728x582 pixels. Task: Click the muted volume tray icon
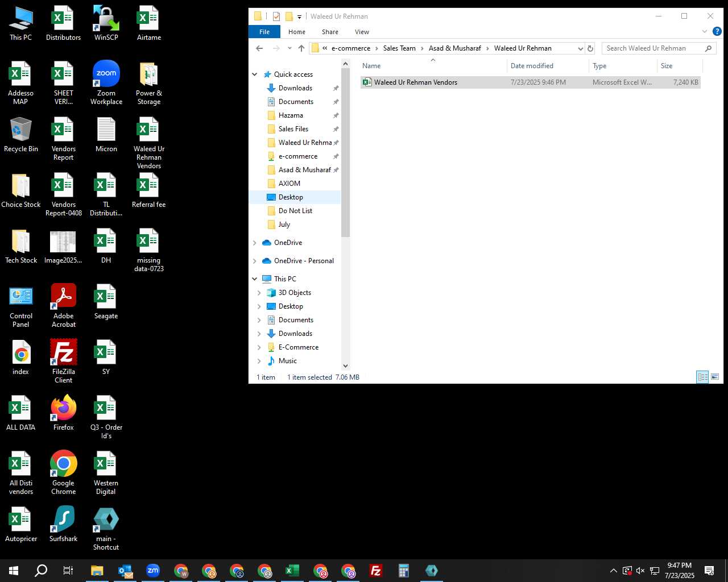640,571
